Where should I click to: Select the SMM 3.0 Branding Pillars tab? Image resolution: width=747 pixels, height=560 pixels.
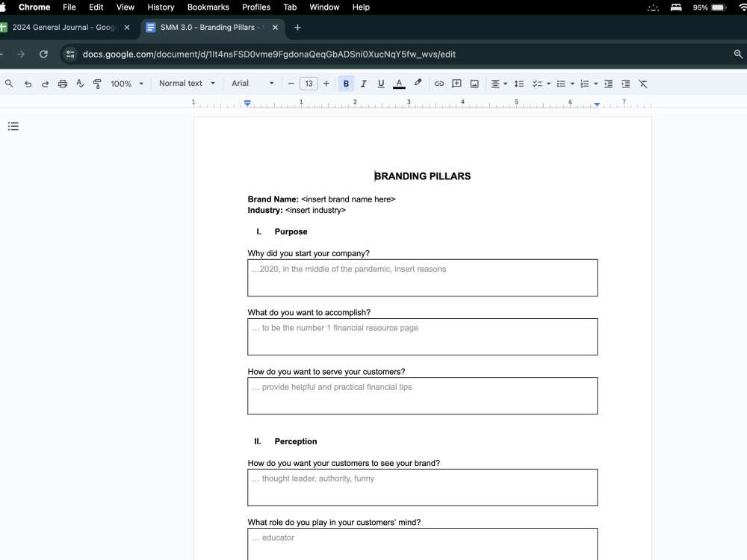pyautogui.click(x=212, y=28)
